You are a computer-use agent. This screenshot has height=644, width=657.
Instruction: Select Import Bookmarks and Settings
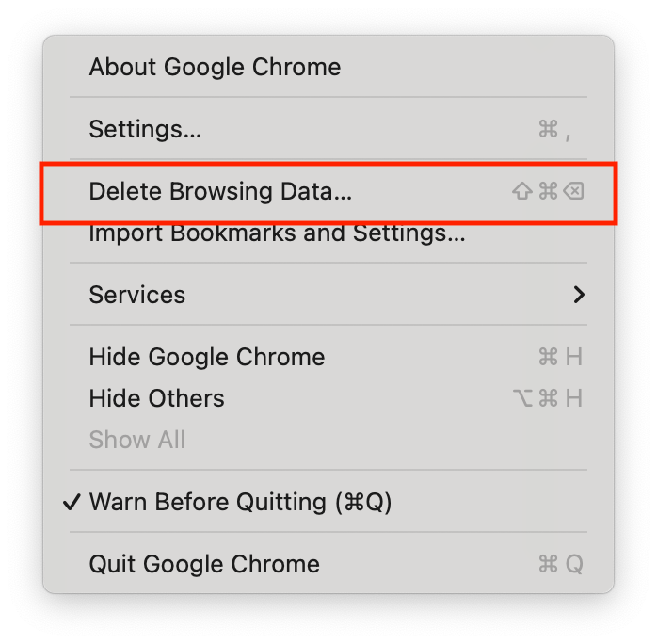coord(277,233)
